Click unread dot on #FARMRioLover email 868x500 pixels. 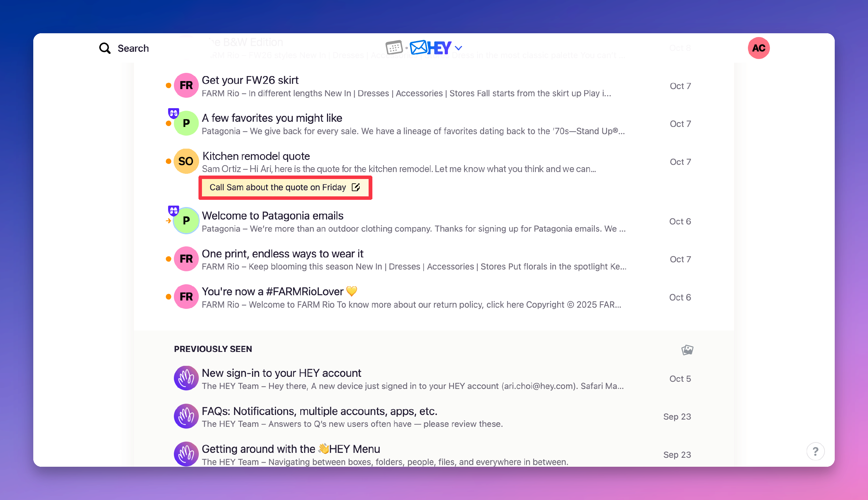click(168, 297)
